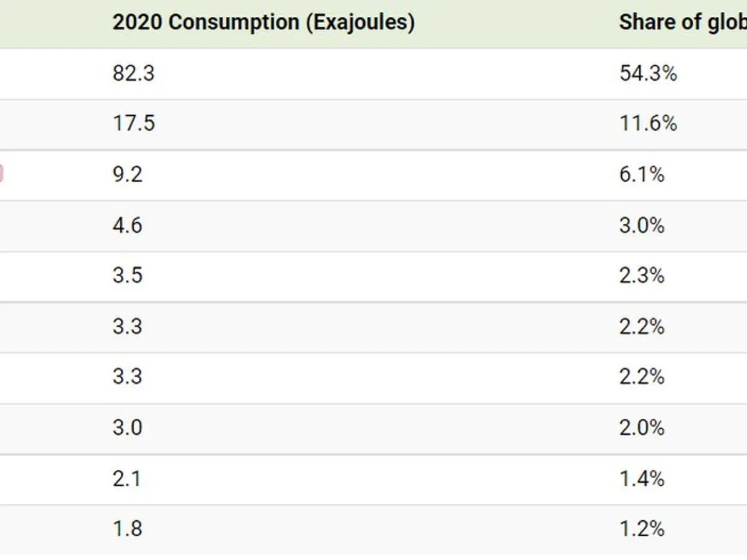Click the 11.6% share value

[647, 123]
